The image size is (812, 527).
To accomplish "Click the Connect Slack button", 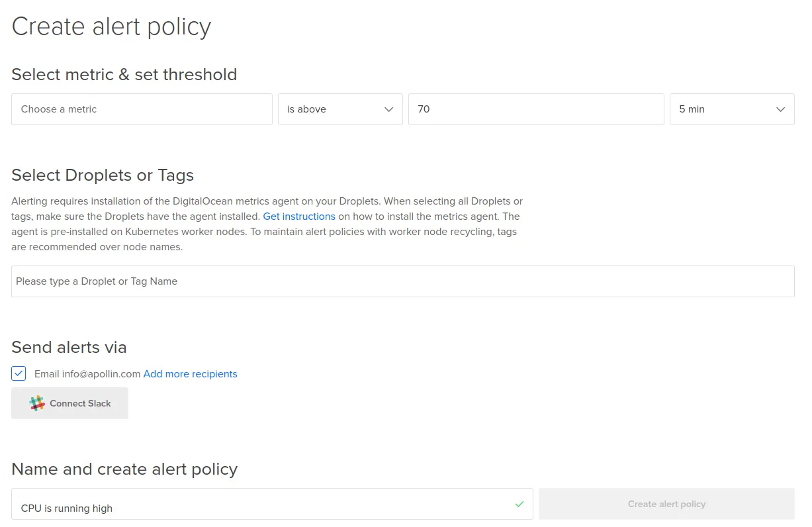I will pyautogui.click(x=69, y=403).
